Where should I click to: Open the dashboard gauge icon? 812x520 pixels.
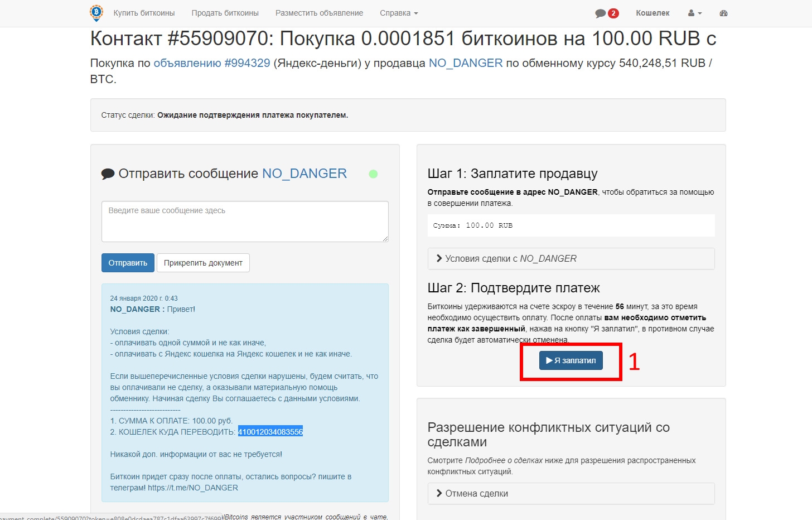click(x=723, y=13)
